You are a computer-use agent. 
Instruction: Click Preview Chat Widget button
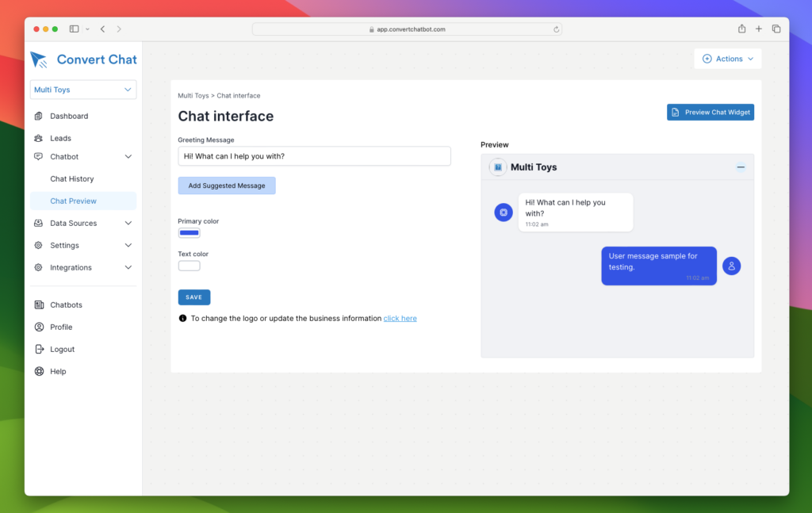tap(710, 113)
